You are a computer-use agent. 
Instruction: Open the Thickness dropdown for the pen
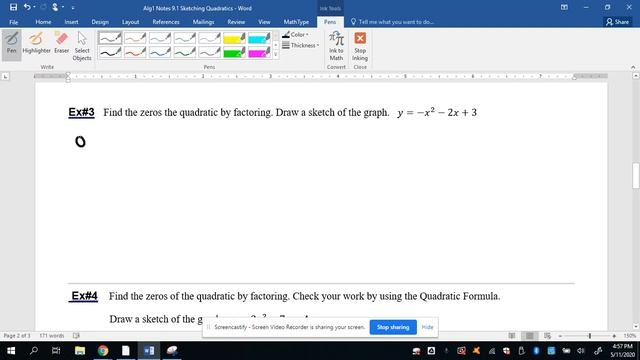(x=300, y=45)
